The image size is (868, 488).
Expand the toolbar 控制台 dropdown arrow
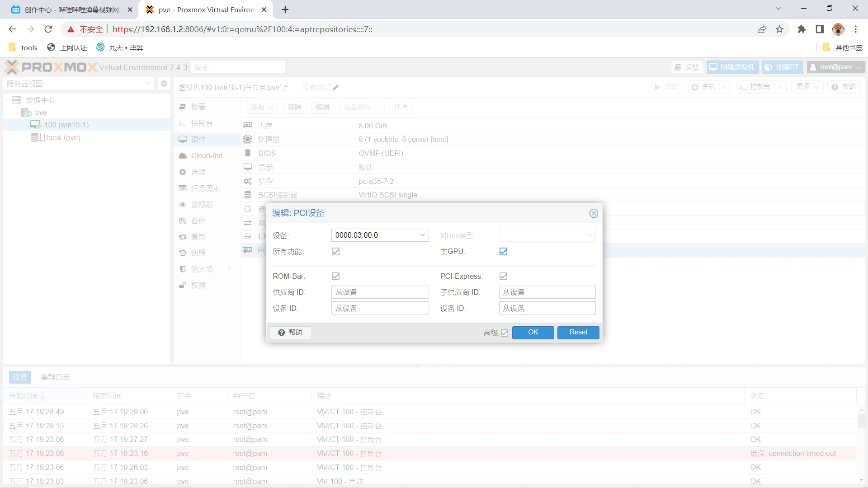pyautogui.click(x=779, y=86)
